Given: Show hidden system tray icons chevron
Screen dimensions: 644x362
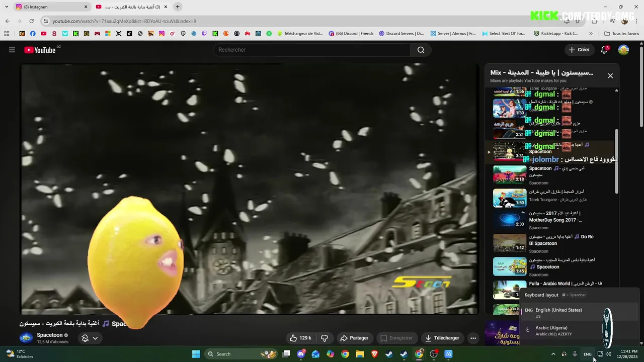Looking at the screenshot, I should [553, 354].
